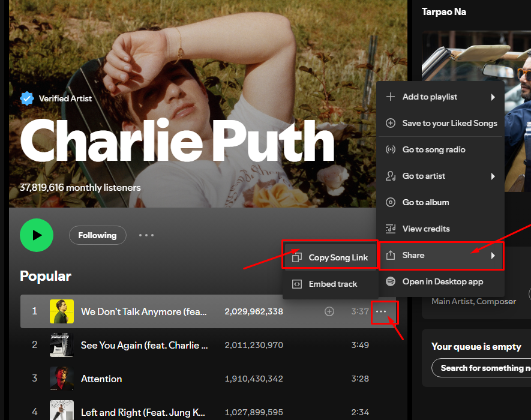Choose Save to your Liked Songs
Image resolution: width=531 pixels, height=420 pixels.
(x=440, y=123)
